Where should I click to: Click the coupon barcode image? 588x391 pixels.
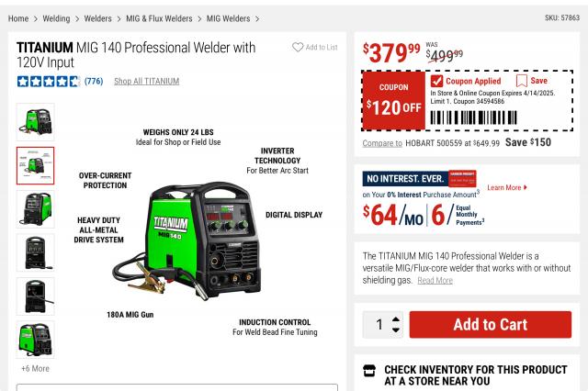pyautogui.click(x=474, y=117)
